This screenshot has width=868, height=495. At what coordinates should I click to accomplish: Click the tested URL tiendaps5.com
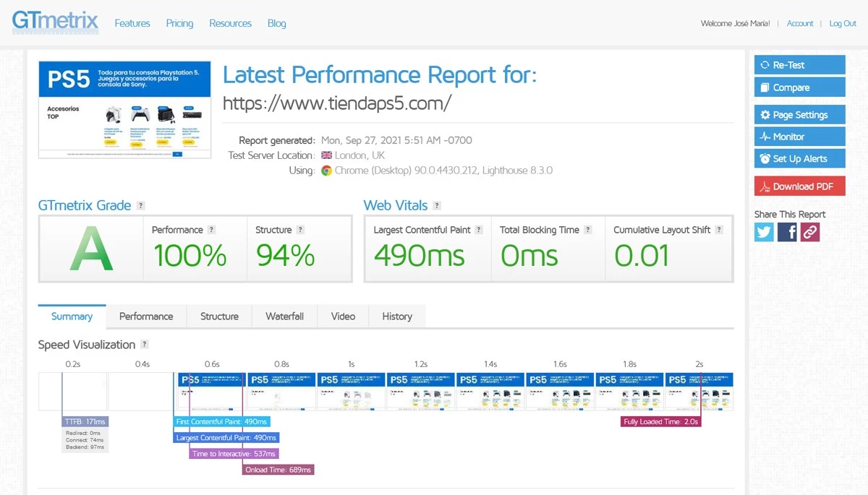(336, 103)
